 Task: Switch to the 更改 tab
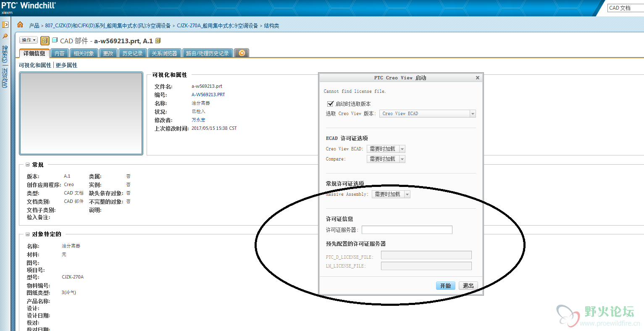click(108, 53)
